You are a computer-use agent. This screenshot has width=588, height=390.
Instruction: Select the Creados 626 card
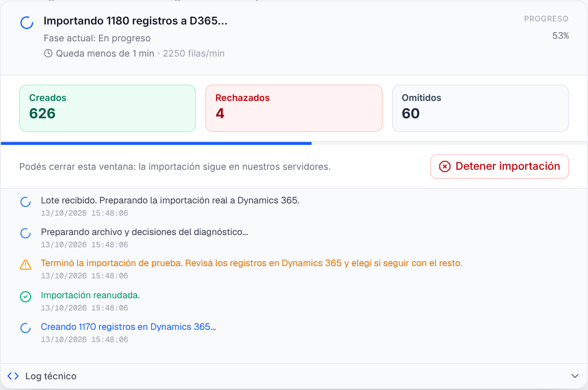pos(108,108)
